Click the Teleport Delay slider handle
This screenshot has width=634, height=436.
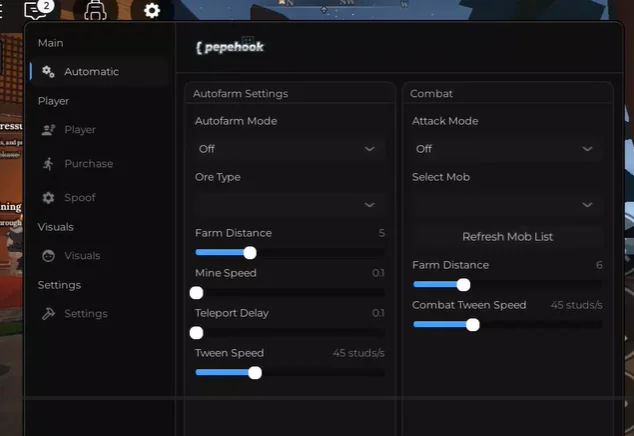click(x=197, y=333)
